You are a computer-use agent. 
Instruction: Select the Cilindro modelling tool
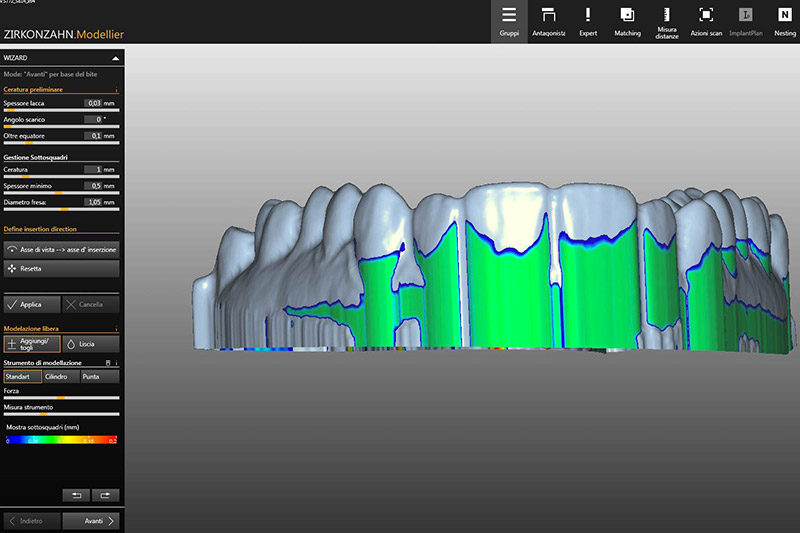click(x=60, y=377)
